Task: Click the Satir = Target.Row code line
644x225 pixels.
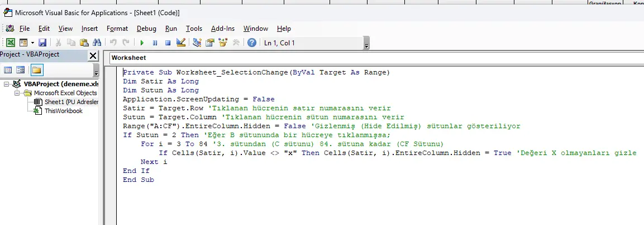Action: 257,108
